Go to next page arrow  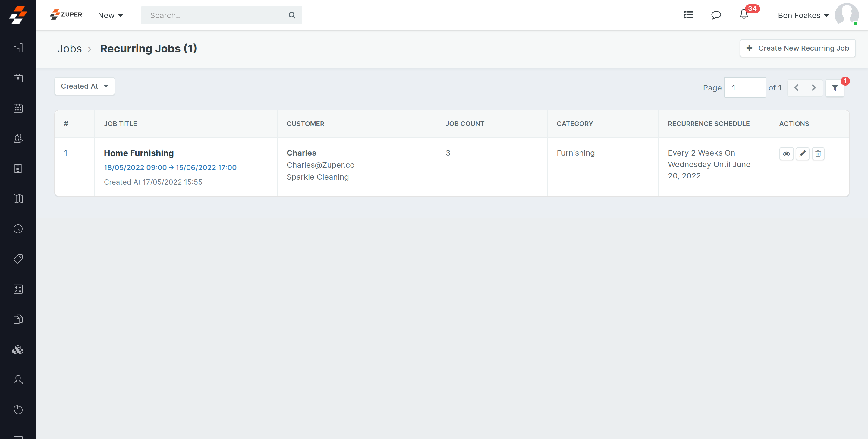[x=814, y=88]
